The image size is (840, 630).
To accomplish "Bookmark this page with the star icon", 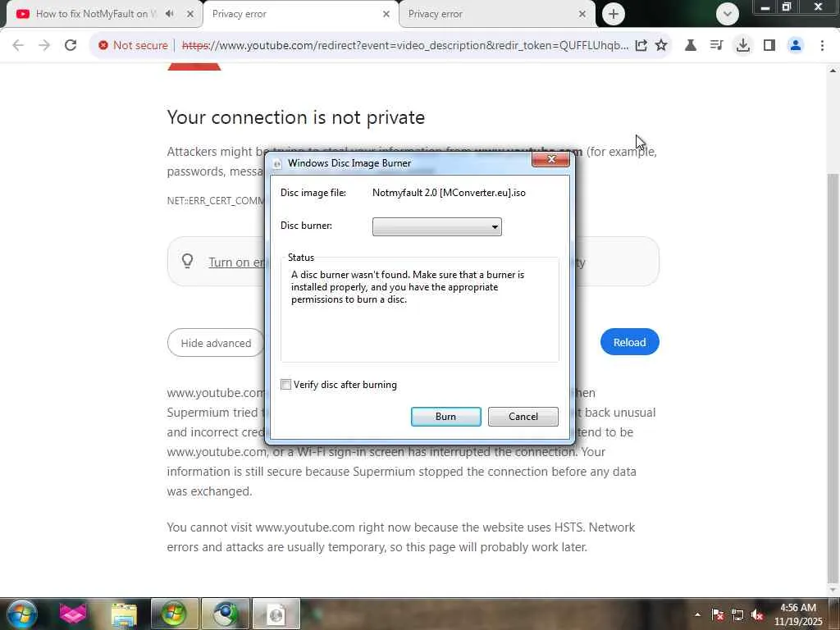I will [x=661, y=45].
